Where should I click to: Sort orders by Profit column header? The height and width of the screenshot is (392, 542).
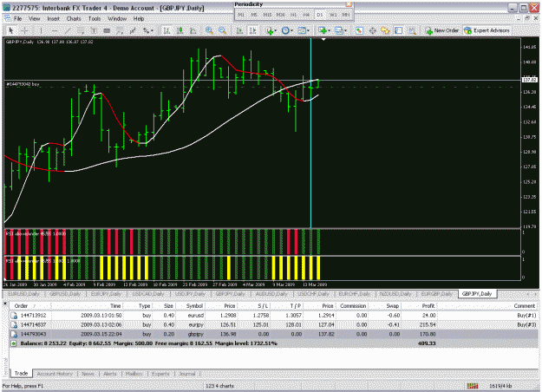point(428,306)
